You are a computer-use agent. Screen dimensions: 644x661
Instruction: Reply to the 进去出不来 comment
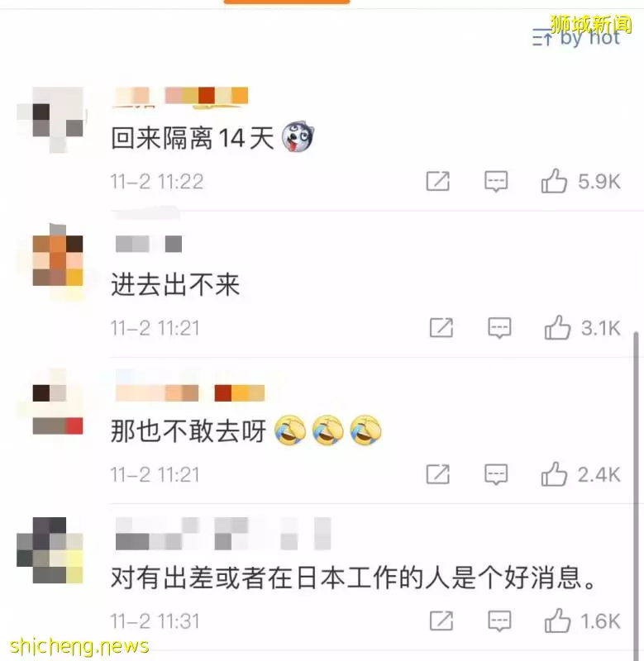point(499,328)
